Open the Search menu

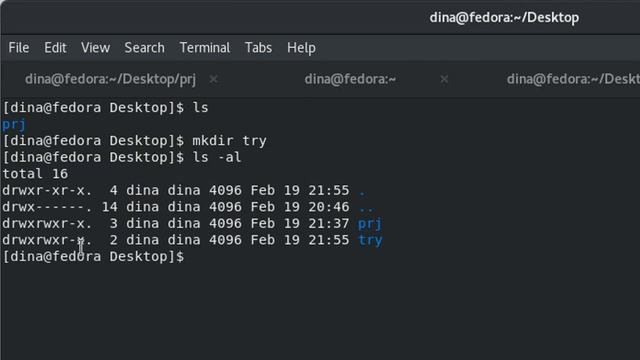(x=144, y=48)
